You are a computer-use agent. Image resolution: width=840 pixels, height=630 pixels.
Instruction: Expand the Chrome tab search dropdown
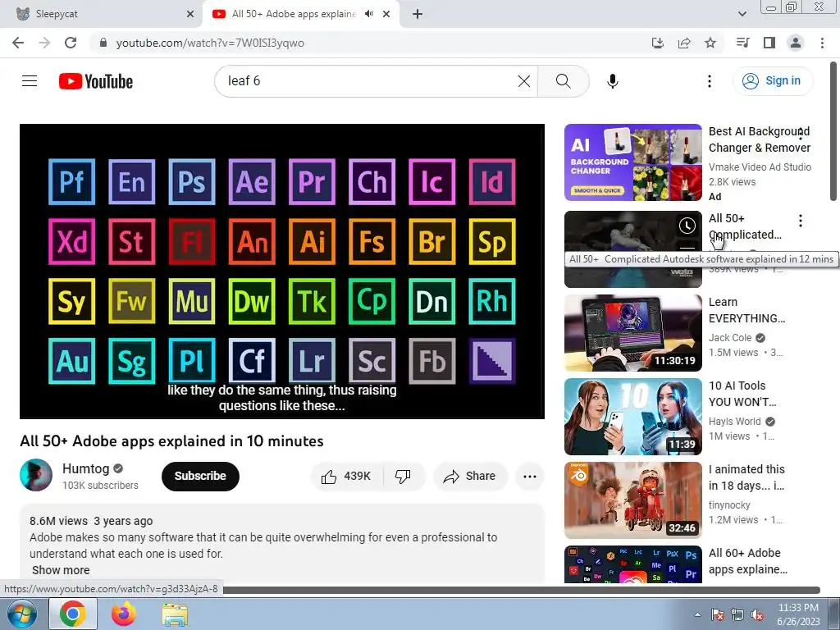coord(742,14)
